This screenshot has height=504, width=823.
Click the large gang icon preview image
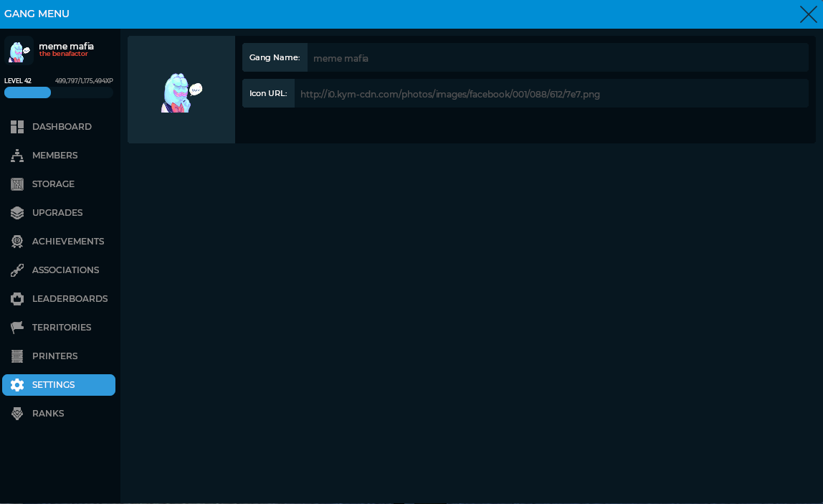point(181,90)
